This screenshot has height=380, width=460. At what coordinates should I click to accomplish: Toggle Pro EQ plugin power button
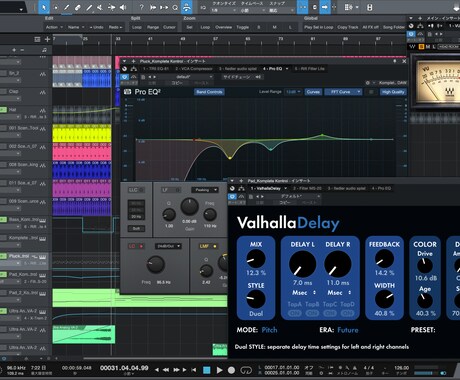pyautogui.click(x=124, y=77)
